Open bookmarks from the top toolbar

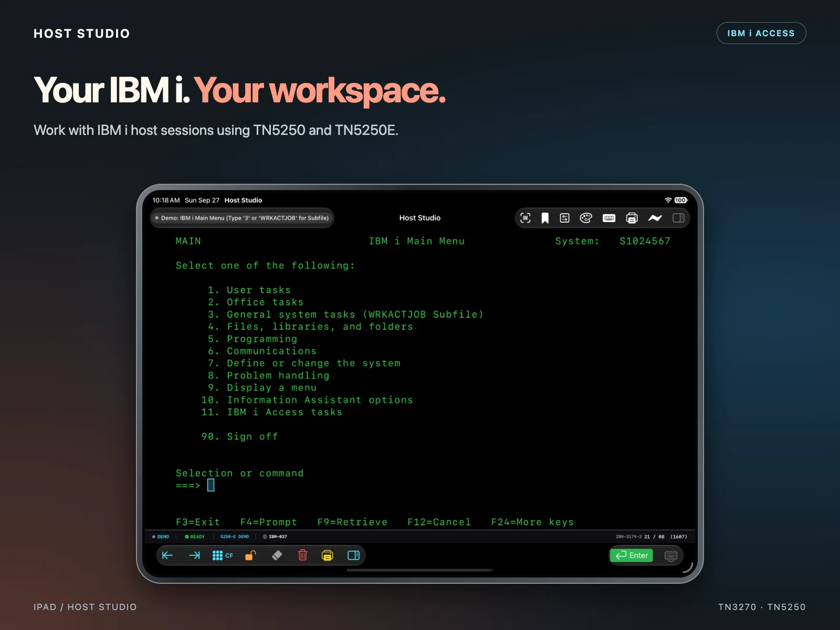[545, 218]
